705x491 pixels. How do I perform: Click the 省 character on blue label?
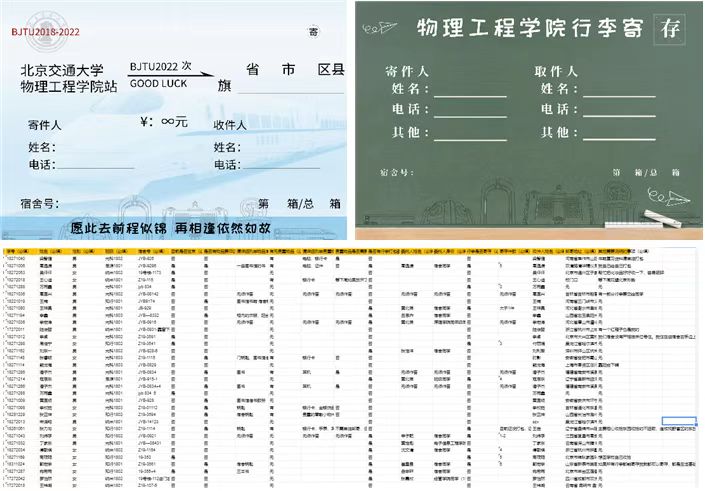253,69
